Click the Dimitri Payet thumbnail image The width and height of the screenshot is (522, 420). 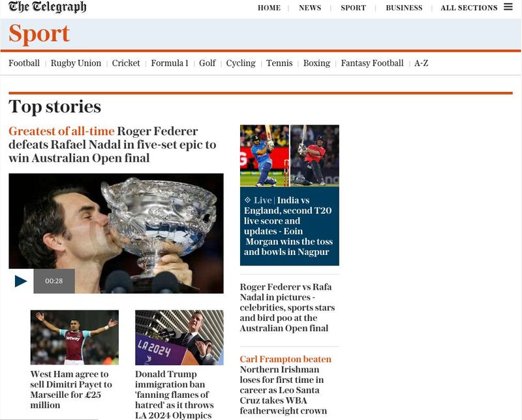(74, 337)
